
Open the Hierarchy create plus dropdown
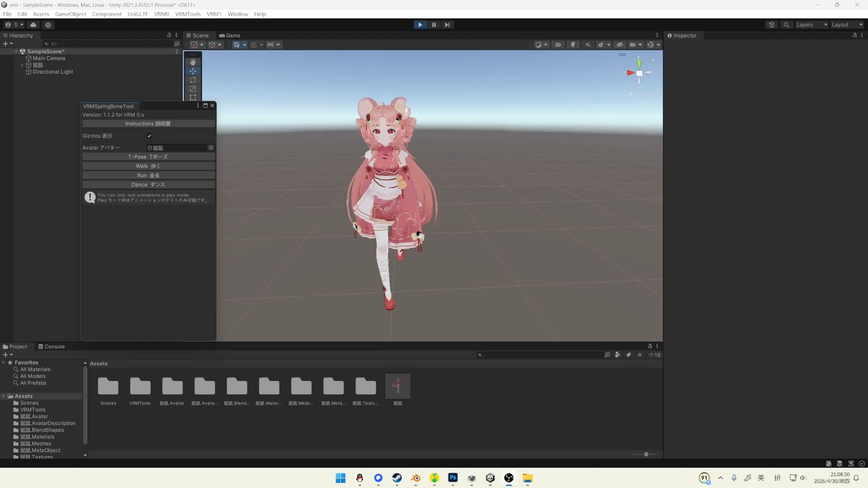coord(8,44)
